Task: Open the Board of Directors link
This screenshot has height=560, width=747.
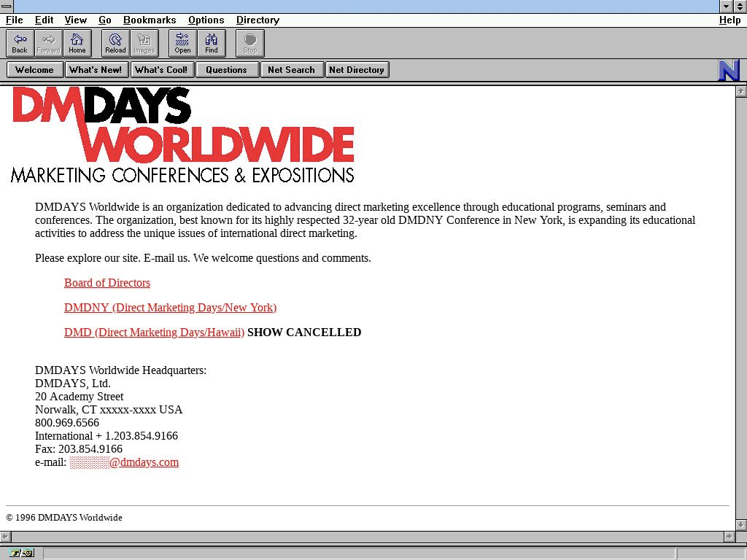Action: pyautogui.click(x=107, y=283)
